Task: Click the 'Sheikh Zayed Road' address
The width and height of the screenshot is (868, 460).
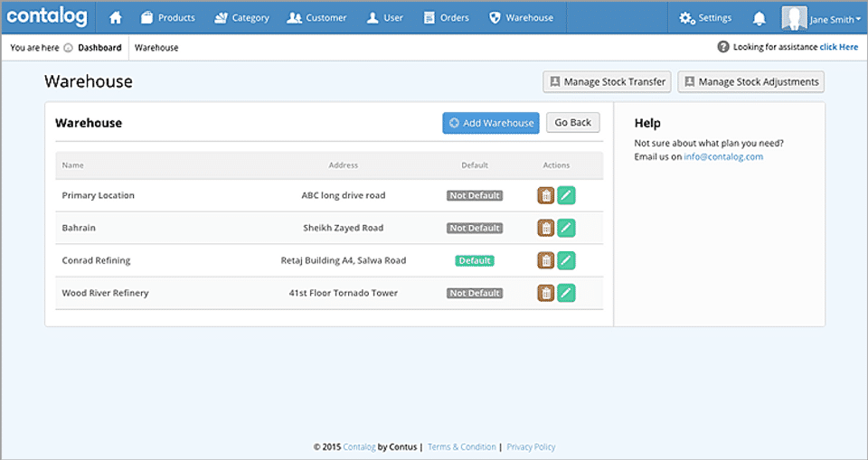Action: [x=344, y=228]
